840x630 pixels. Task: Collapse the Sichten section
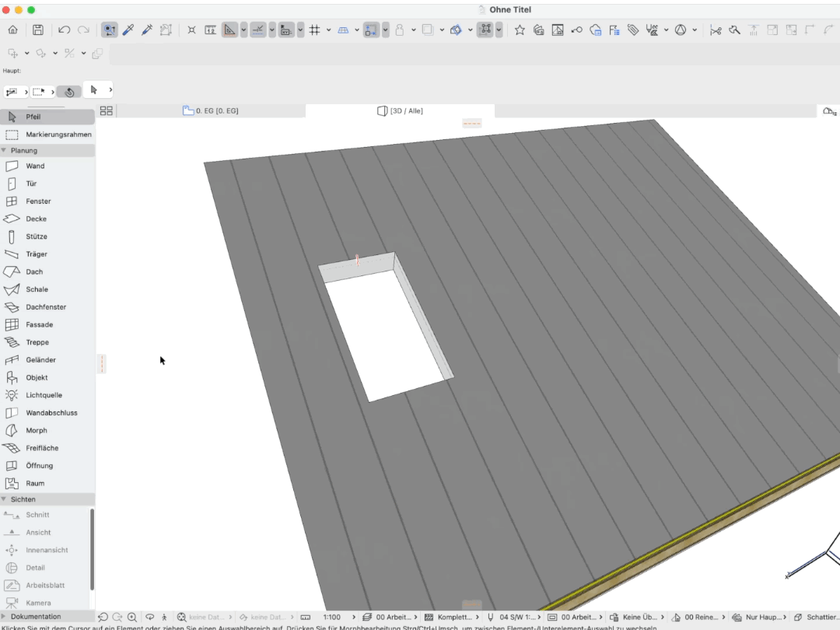pos(47,499)
